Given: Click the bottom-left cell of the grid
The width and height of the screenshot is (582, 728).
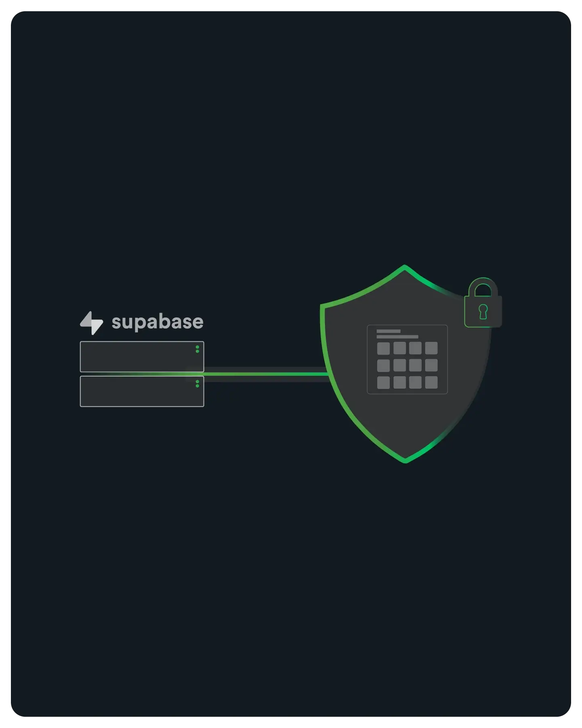Looking at the screenshot, I should pyautogui.click(x=383, y=383).
